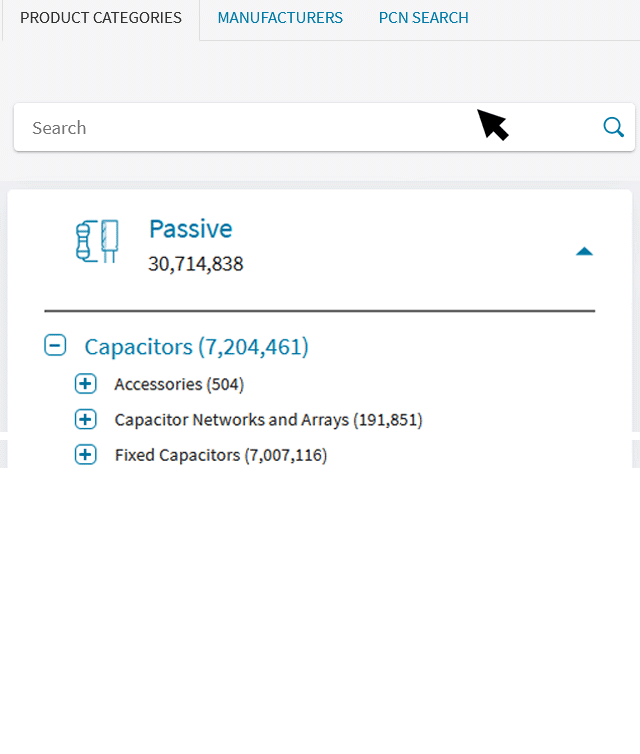Expand Capacitor Networks and Arrays plus icon
Viewport: 640px width, 754px height.
(86, 420)
